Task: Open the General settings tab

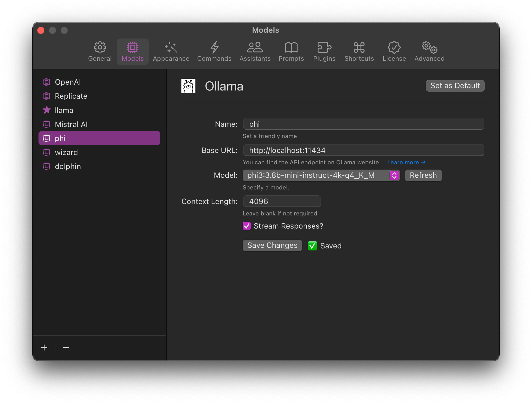Action: point(100,52)
